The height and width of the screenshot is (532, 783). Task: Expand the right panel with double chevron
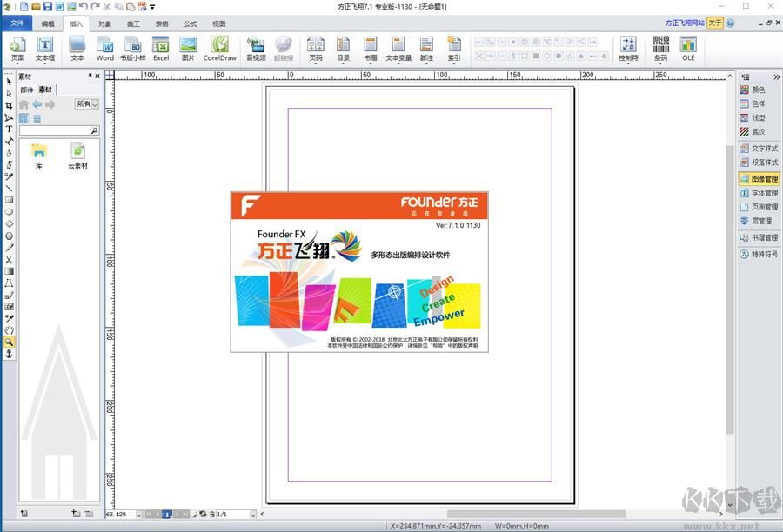coord(776,76)
